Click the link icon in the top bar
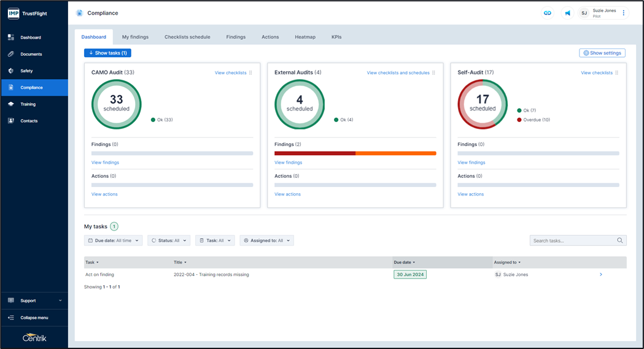Screen dimensions: 644x349 pos(548,13)
